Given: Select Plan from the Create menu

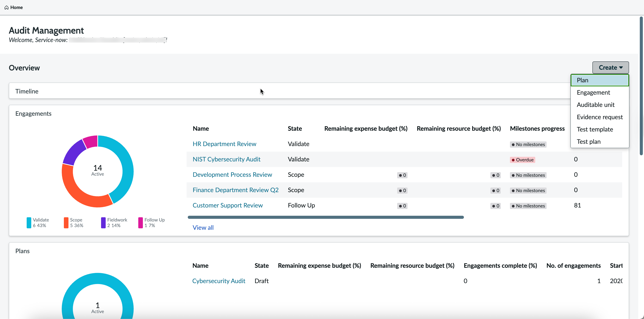Looking at the screenshot, I should (x=600, y=80).
